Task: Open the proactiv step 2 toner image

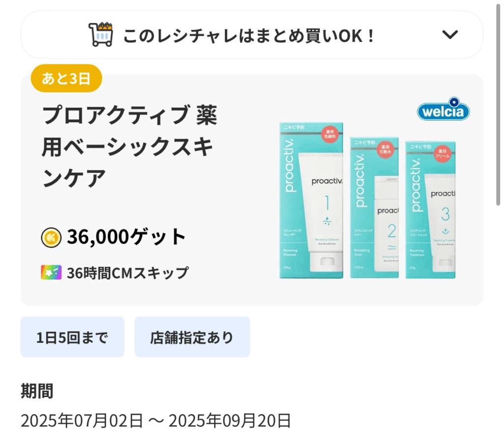Action: (374, 208)
